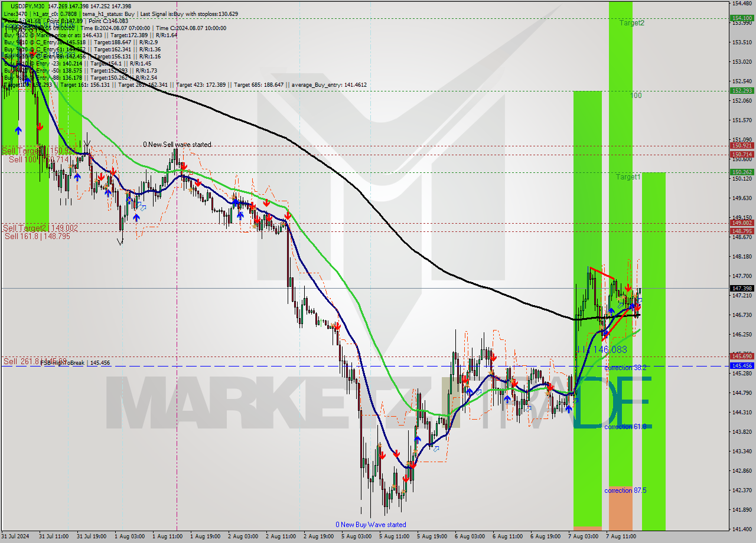Click the hollow blue breakout arrow near 5 Aug 11:00
756x543 pixels.
[x=436, y=449]
